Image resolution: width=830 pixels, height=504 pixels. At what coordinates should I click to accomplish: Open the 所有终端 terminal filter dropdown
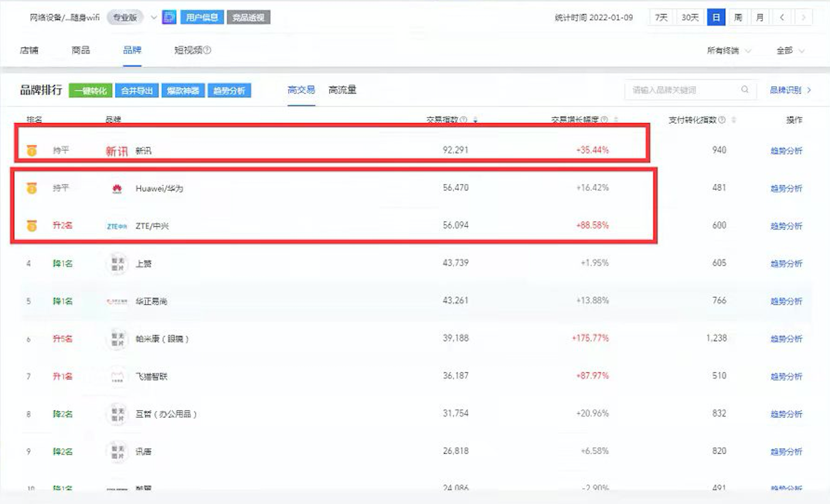(x=723, y=50)
